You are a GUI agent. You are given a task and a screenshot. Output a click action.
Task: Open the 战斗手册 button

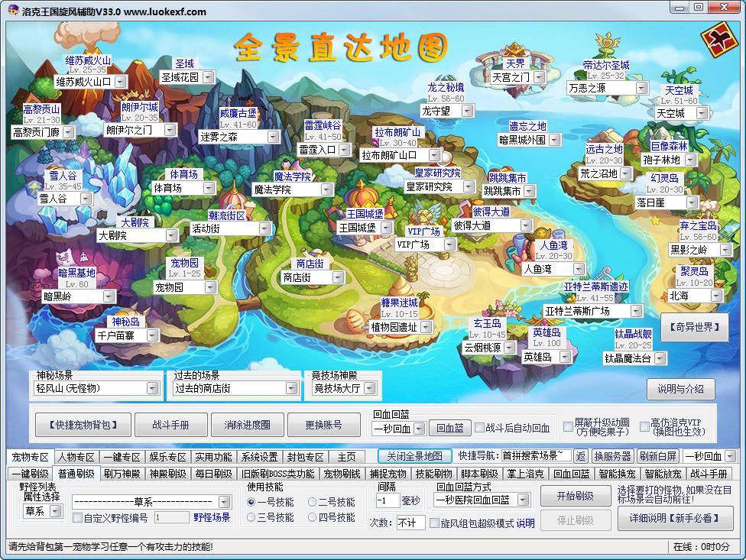tap(170, 425)
